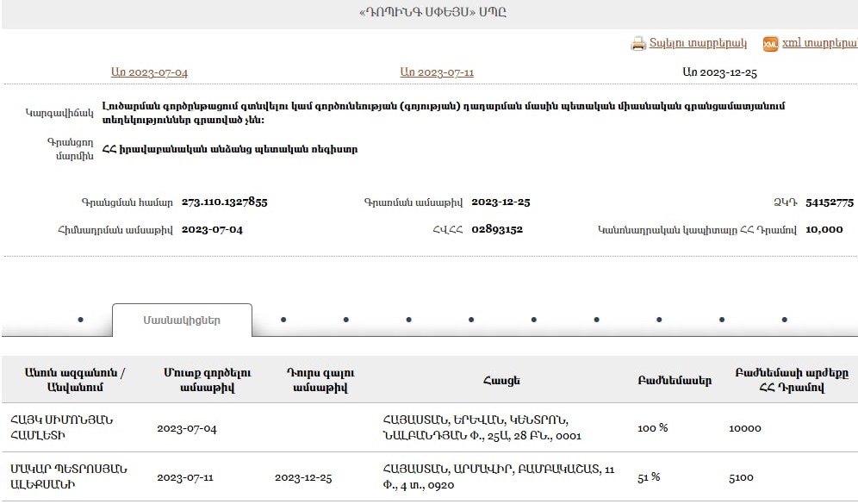Click the tax ID value 02893152
858x504 pixels.
(x=497, y=229)
